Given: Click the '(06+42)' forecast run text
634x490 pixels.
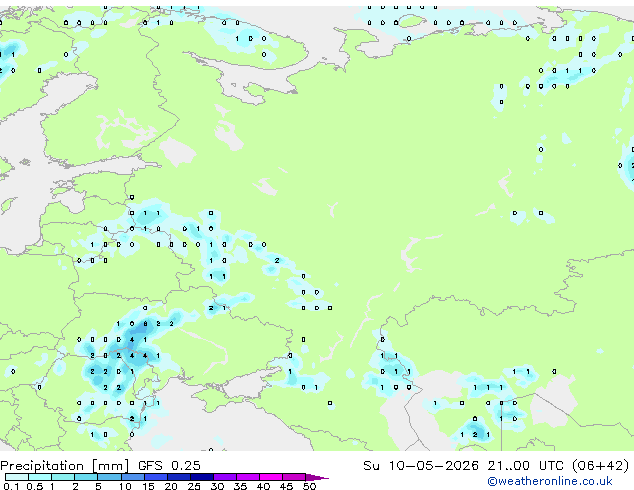Looking at the screenshot, I should (x=600, y=466).
